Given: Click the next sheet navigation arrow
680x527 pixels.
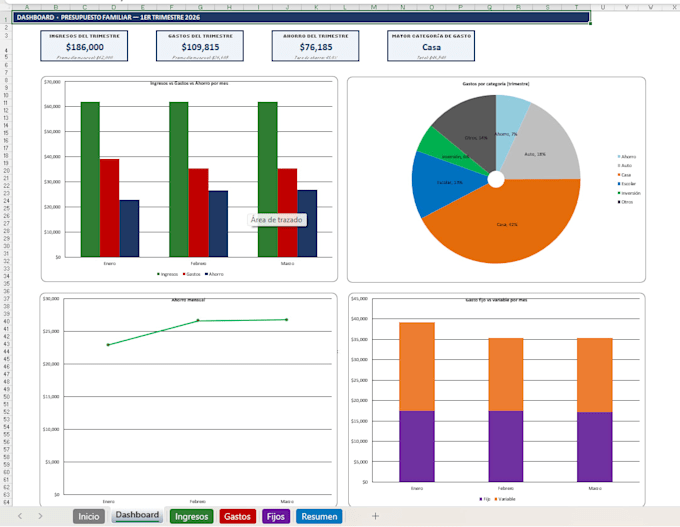Looking at the screenshot, I should [x=40, y=516].
